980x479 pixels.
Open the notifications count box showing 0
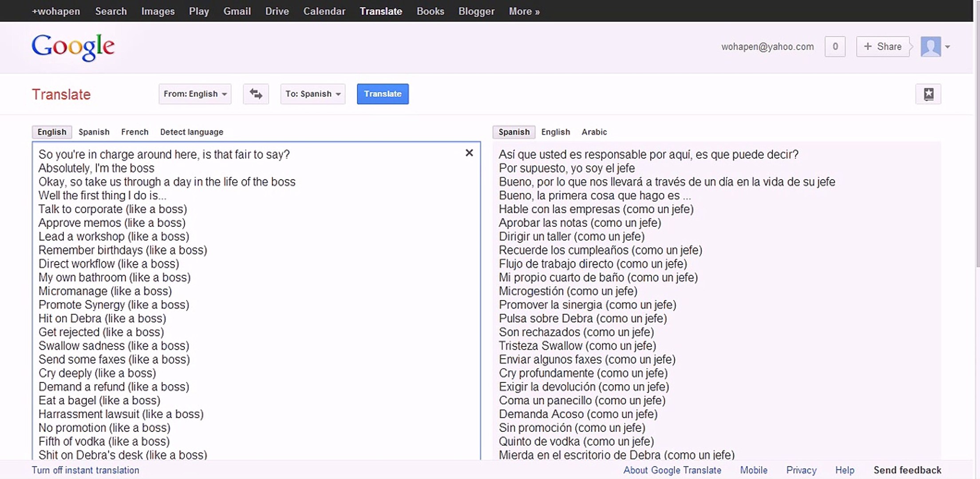[835, 47]
